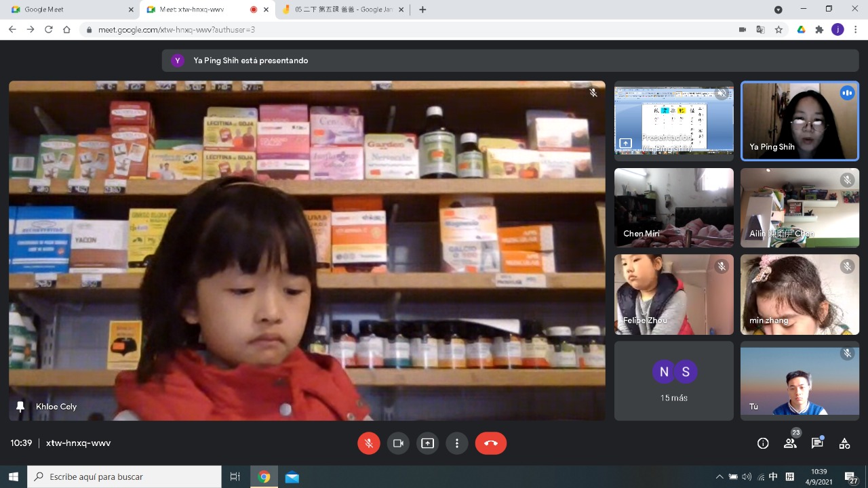This screenshot has height=488, width=868.
Task: Open the 15 más participants tile
Action: (x=673, y=381)
